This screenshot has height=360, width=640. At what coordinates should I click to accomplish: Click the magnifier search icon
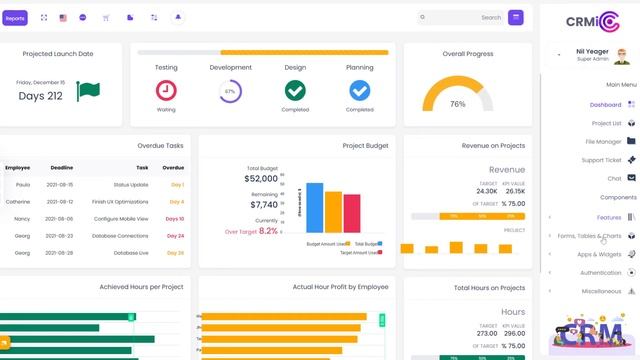tap(422, 17)
